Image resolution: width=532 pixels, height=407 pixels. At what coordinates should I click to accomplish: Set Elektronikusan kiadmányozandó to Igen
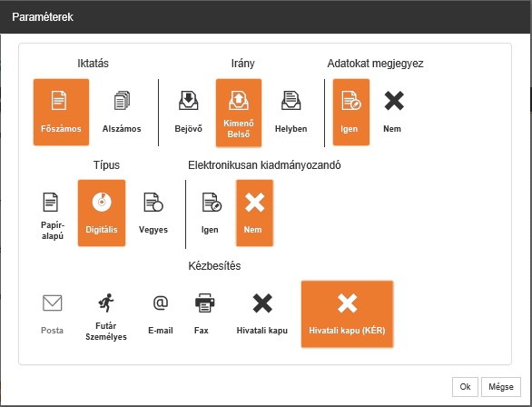[211, 213]
